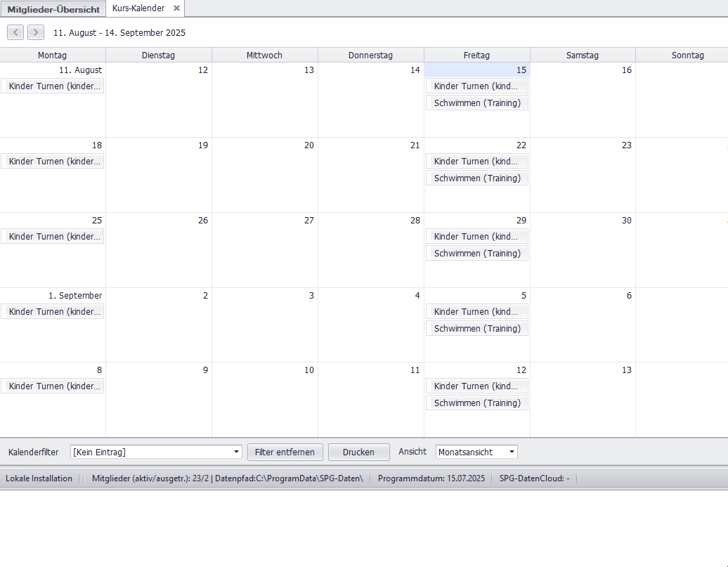Open Schwimmen (Training) on Friday 15

[477, 103]
